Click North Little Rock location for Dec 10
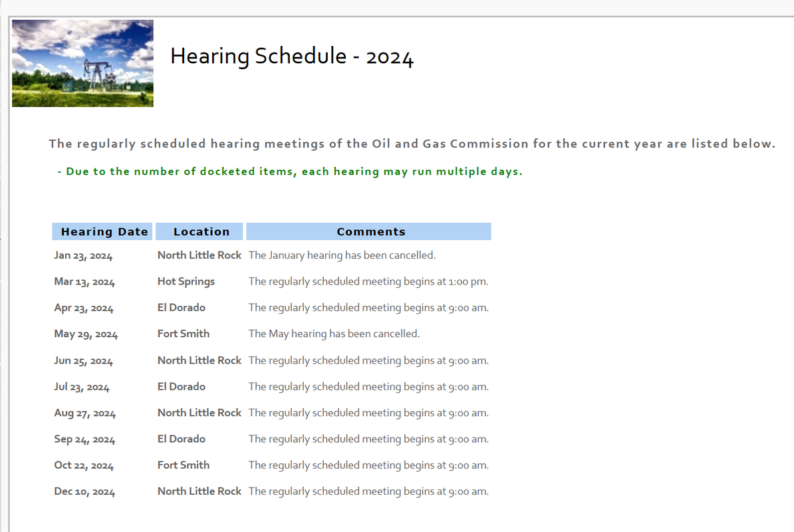 199,491
